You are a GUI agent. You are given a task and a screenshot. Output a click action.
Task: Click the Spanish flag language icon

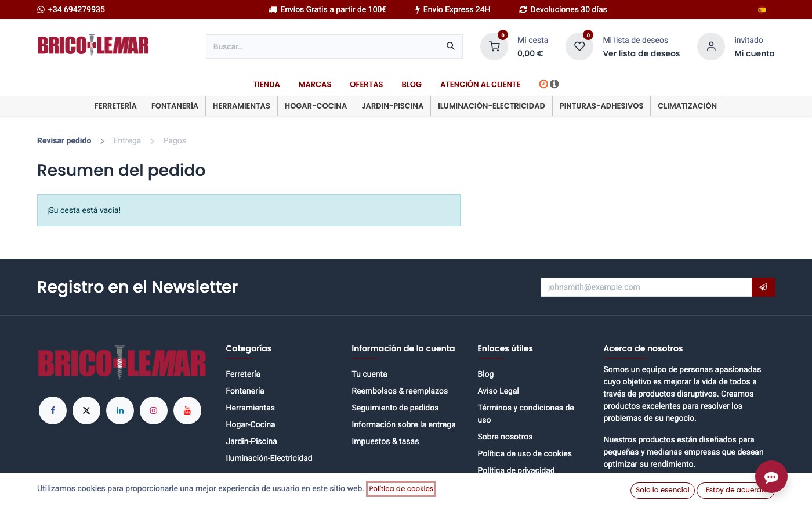[762, 10]
